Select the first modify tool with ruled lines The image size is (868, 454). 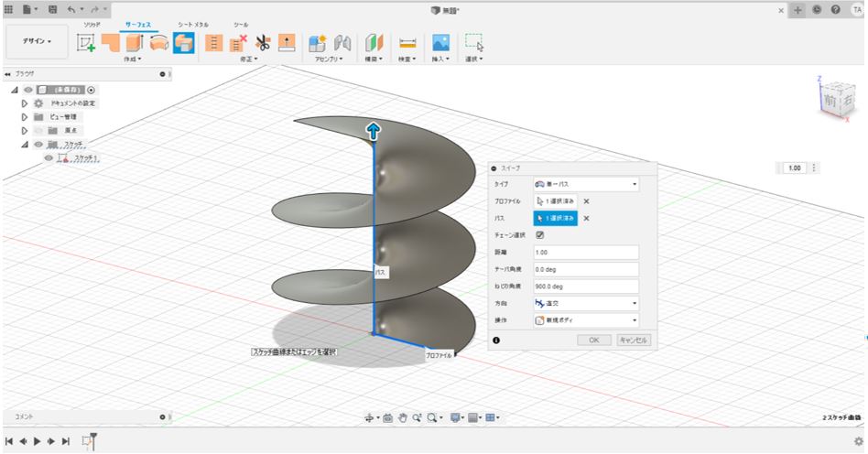point(213,43)
